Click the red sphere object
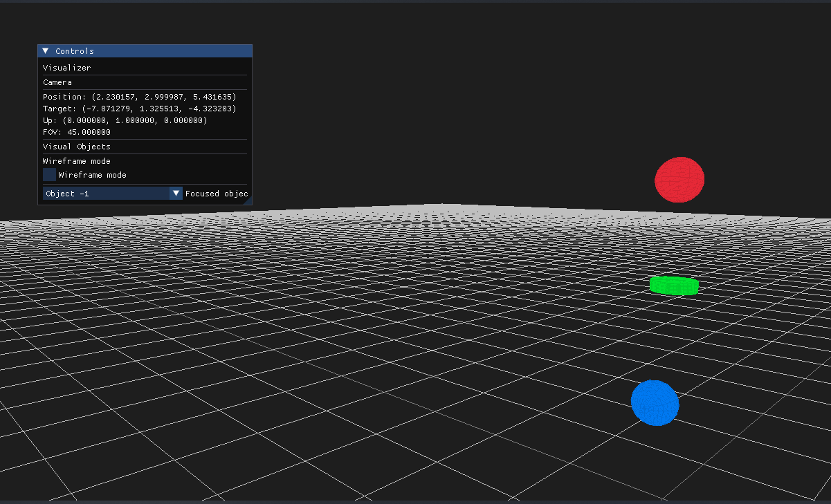 click(x=679, y=180)
